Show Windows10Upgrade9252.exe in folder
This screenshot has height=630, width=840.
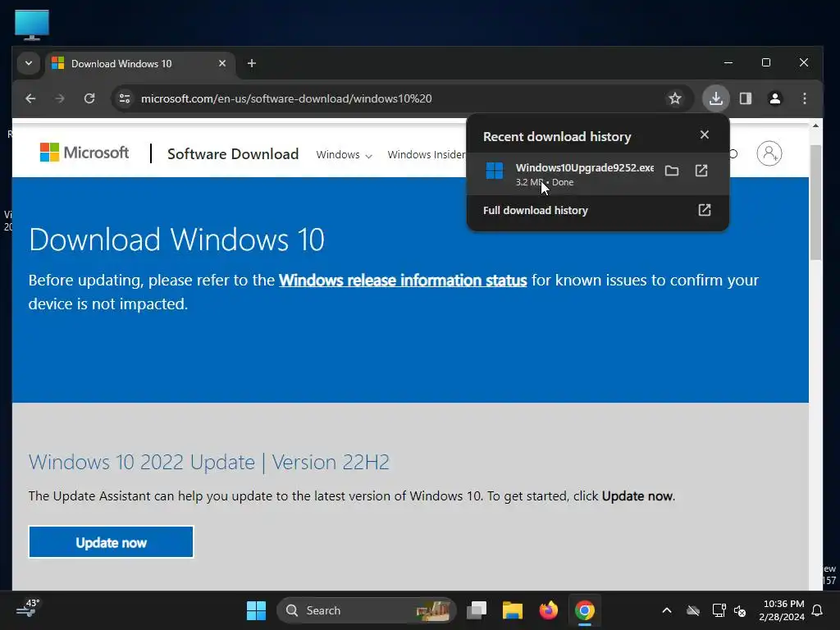672,171
